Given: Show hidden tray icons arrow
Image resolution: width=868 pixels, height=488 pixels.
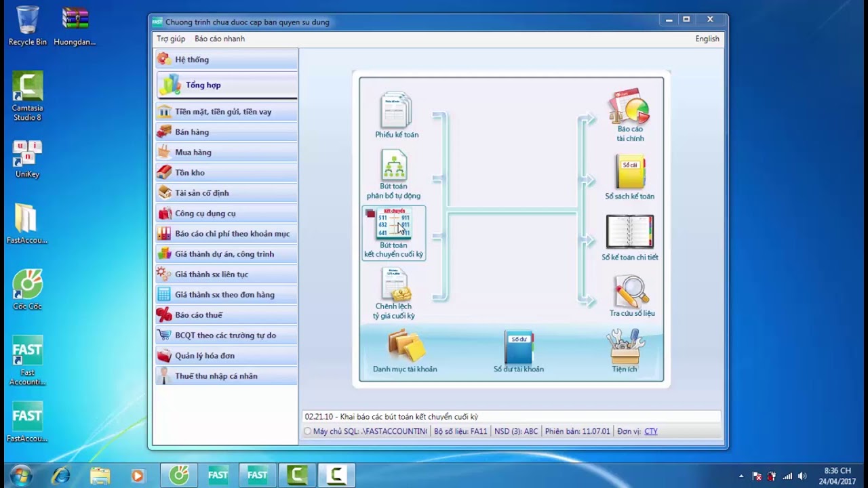Looking at the screenshot, I should (x=741, y=476).
